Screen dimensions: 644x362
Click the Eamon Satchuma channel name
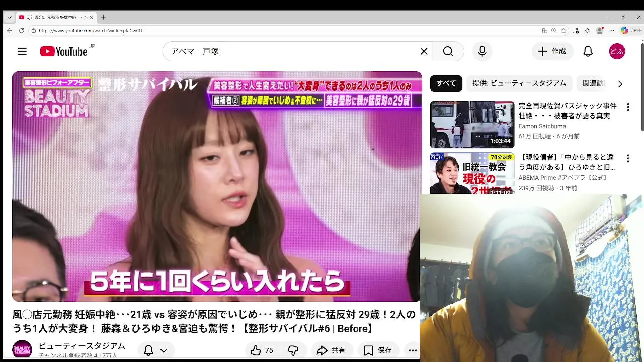[542, 126]
